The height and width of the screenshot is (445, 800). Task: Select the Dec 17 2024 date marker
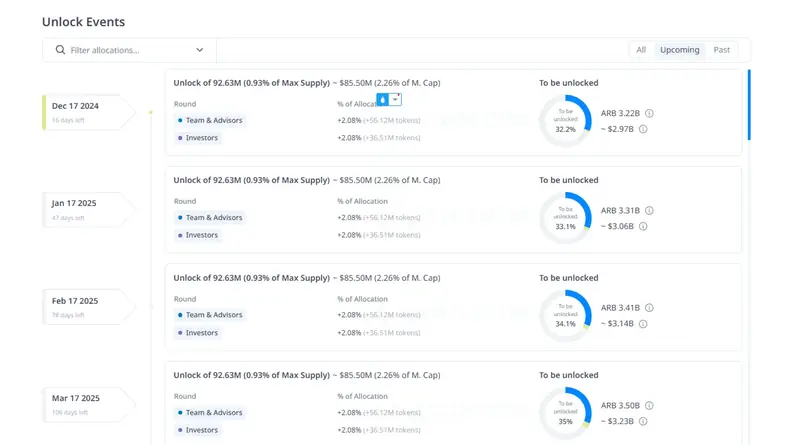(x=88, y=112)
